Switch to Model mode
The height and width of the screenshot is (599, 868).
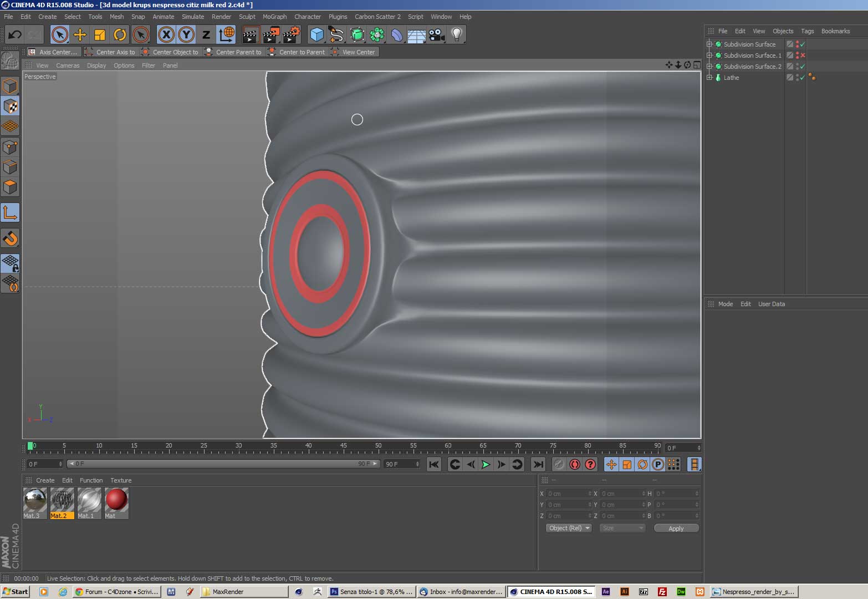point(10,86)
